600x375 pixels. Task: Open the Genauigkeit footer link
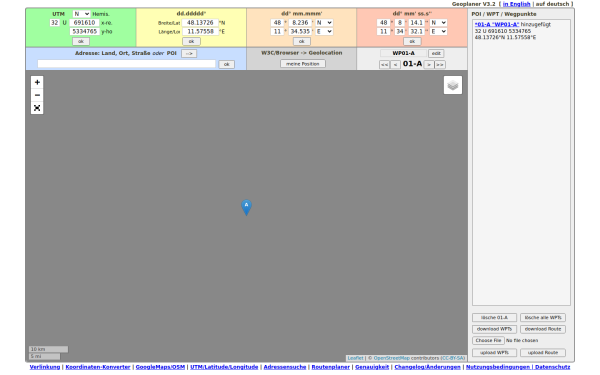coord(372,367)
